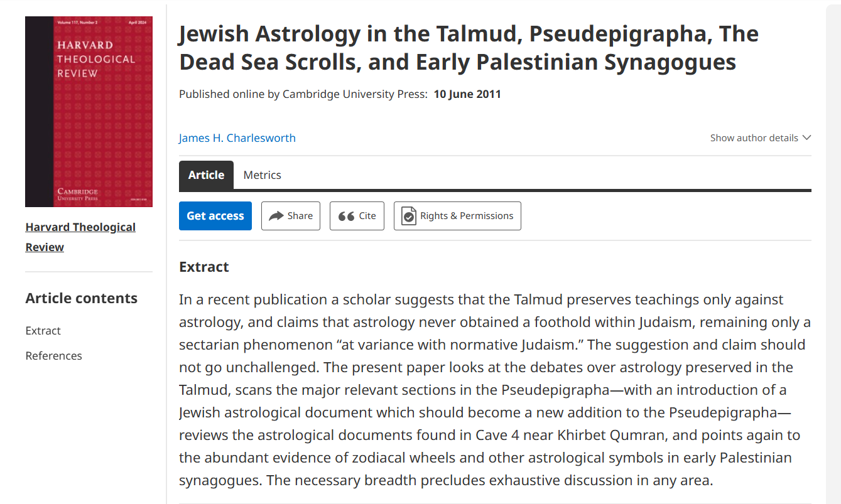Open Show author details

(761, 138)
